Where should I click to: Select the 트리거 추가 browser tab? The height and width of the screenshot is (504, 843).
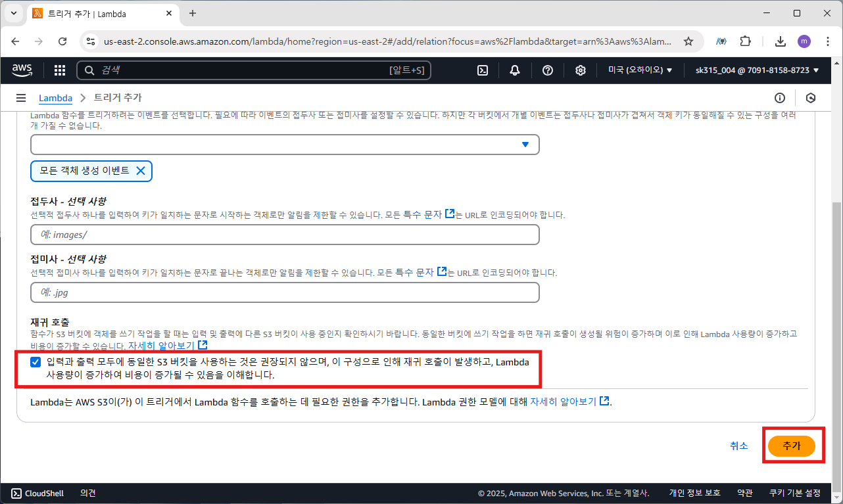click(103, 13)
